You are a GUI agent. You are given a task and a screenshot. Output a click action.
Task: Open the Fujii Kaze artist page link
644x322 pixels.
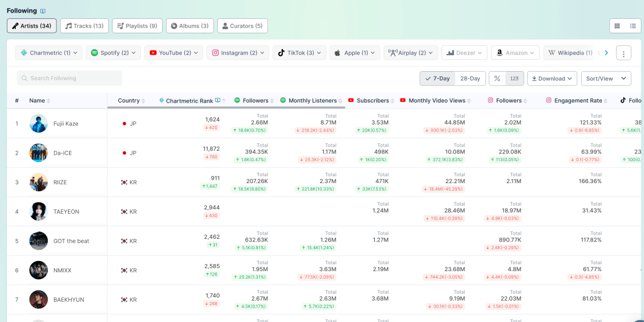(x=66, y=124)
